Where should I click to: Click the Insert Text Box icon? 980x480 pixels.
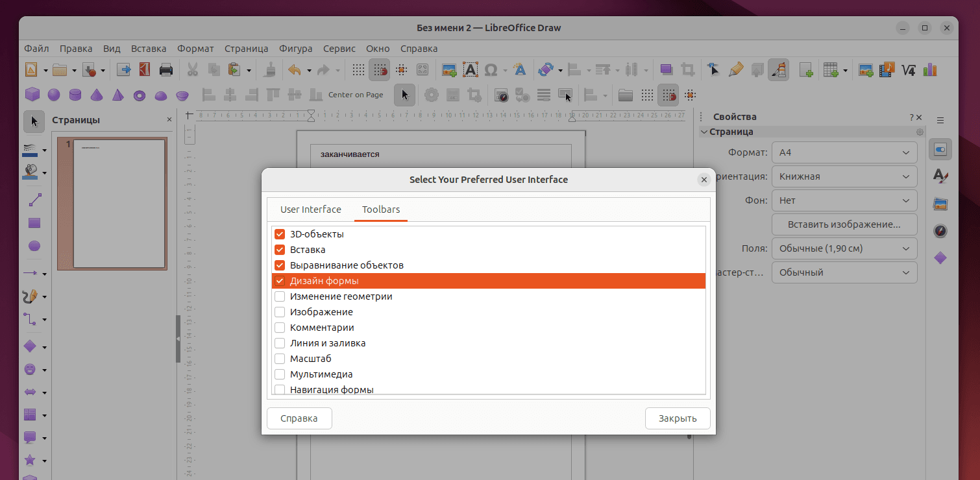[x=470, y=69]
